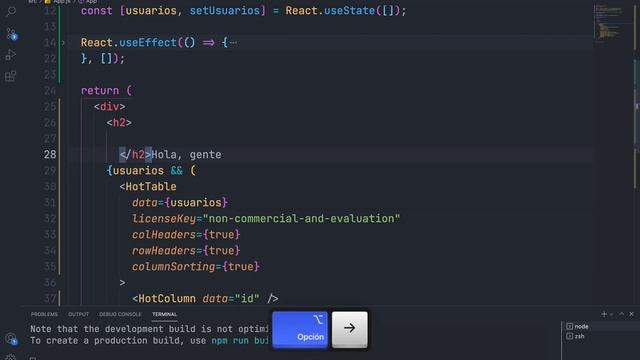
Task: Click the "non-commercial-and-evaluation" license string
Action: tap(301, 219)
